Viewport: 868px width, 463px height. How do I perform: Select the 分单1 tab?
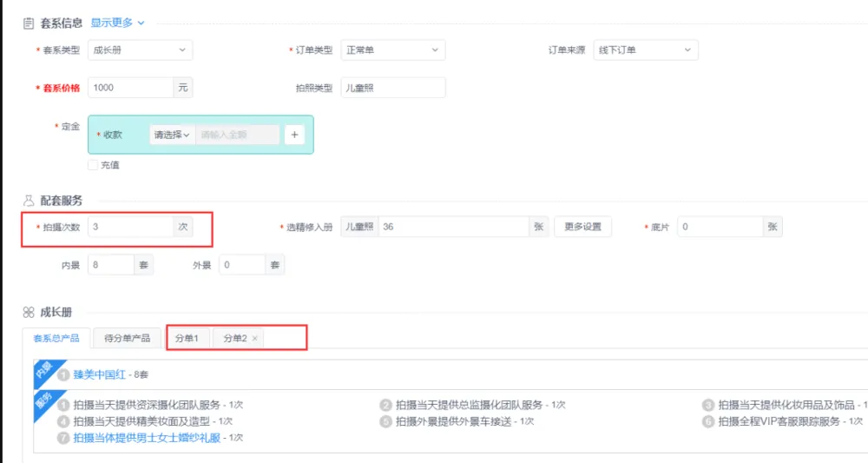[187, 338]
